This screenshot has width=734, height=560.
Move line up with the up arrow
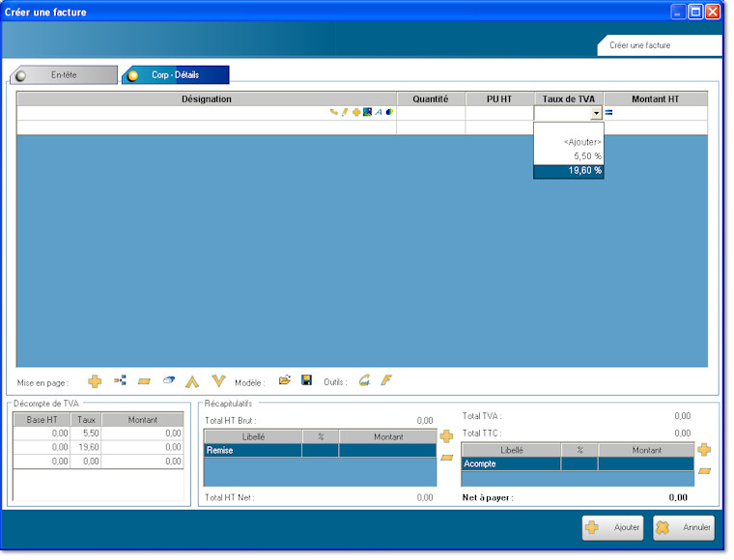pos(192,381)
